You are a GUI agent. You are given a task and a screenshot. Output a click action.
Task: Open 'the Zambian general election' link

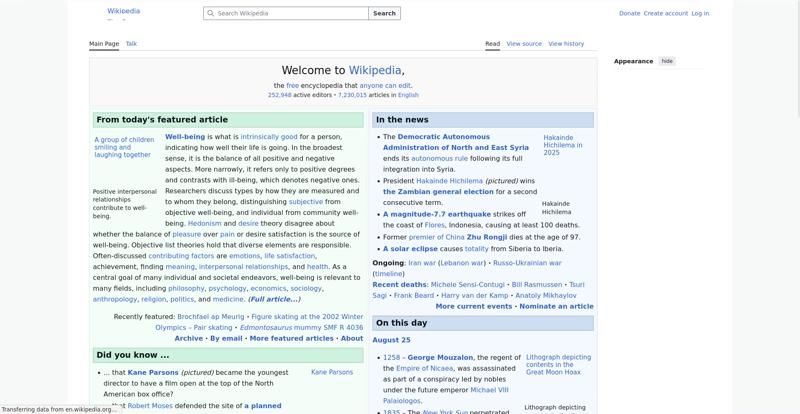(438, 192)
